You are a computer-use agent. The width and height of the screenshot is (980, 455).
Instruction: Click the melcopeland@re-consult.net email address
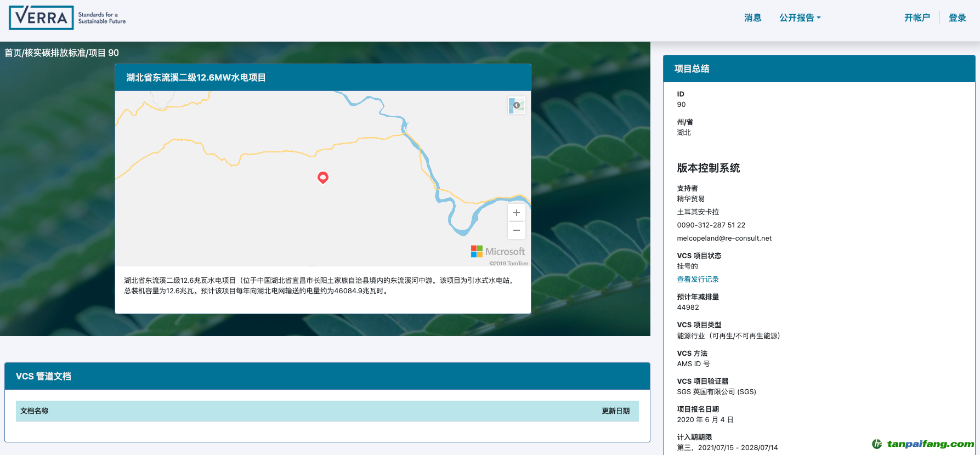[x=724, y=238]
